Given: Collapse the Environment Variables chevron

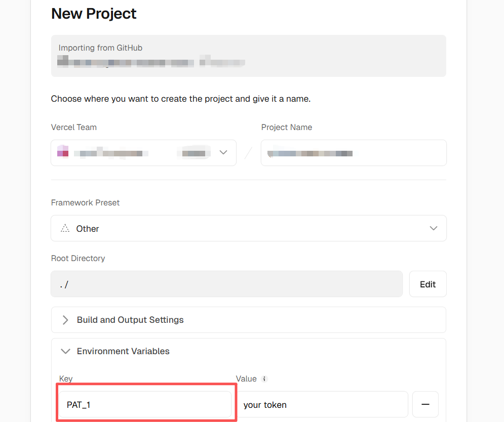Looking at the screenshot, I should (x=65, y=351).
